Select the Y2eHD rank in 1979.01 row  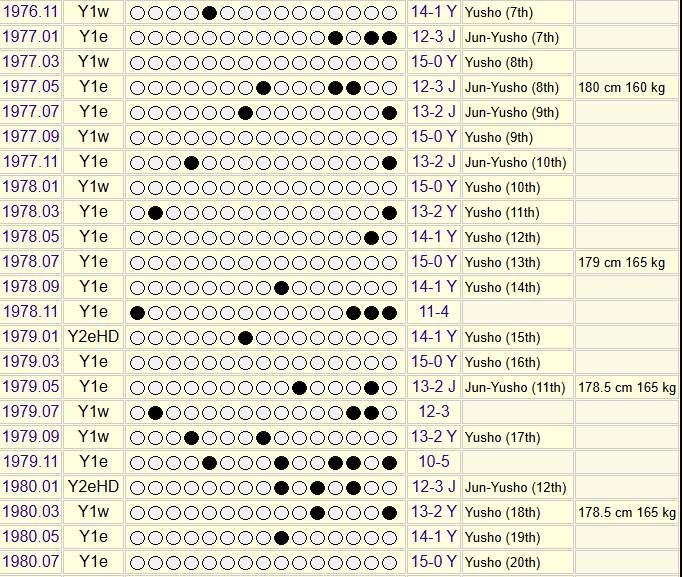pyautogui.click(x=93, y=337)
